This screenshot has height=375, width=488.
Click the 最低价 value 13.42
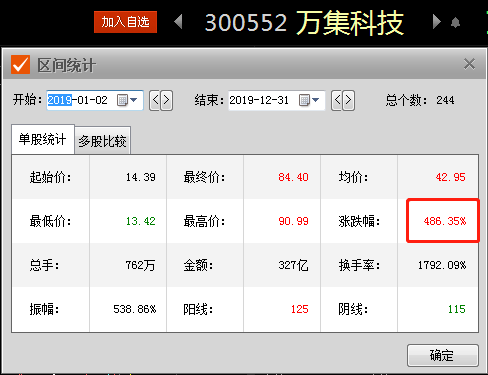141,221
